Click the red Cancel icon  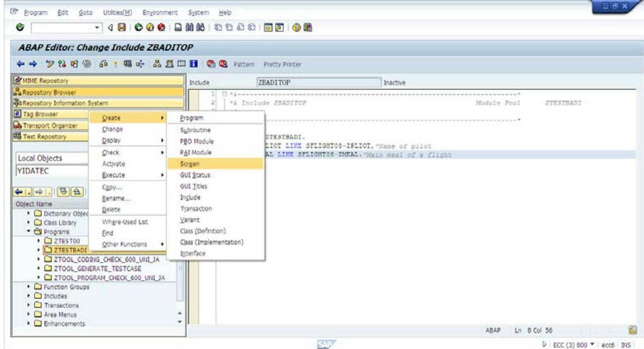tap(161, 28)
